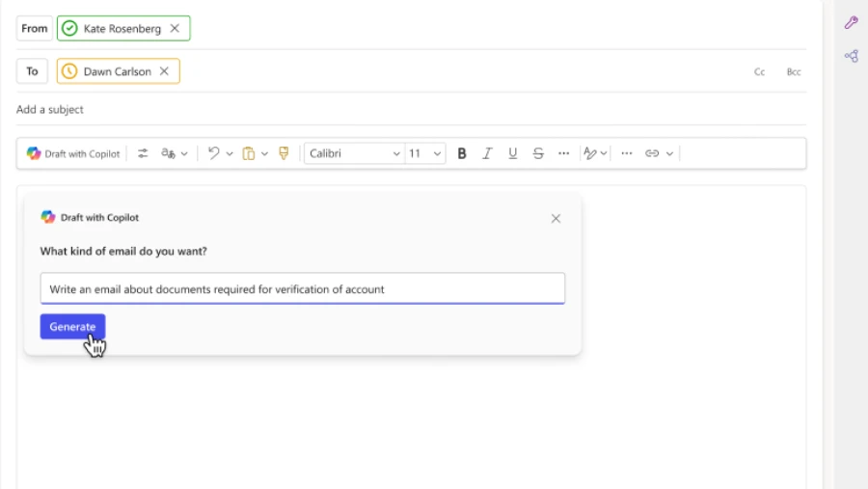Click the Generate button
Screen dimensions: 868x489
coord(72,327)
